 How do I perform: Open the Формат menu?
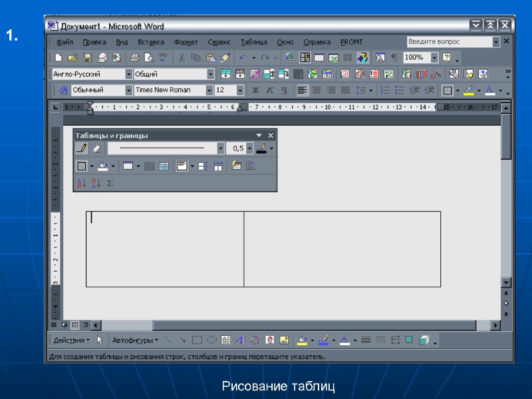[186, 42]
